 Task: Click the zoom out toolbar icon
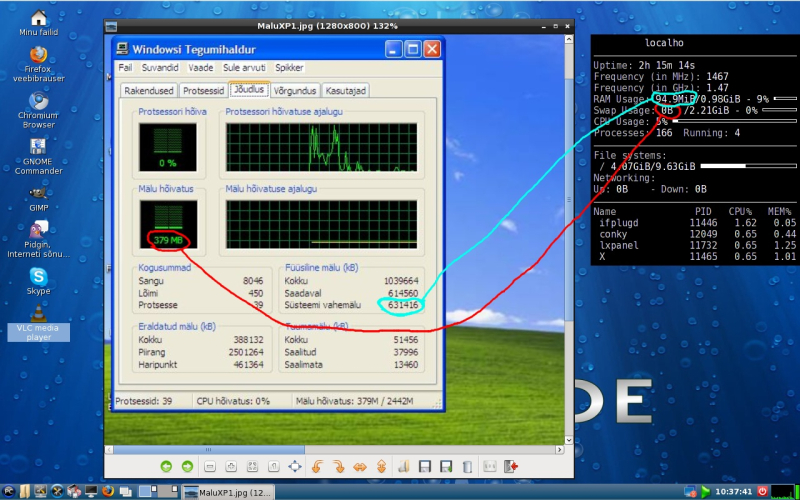[209, 466]
